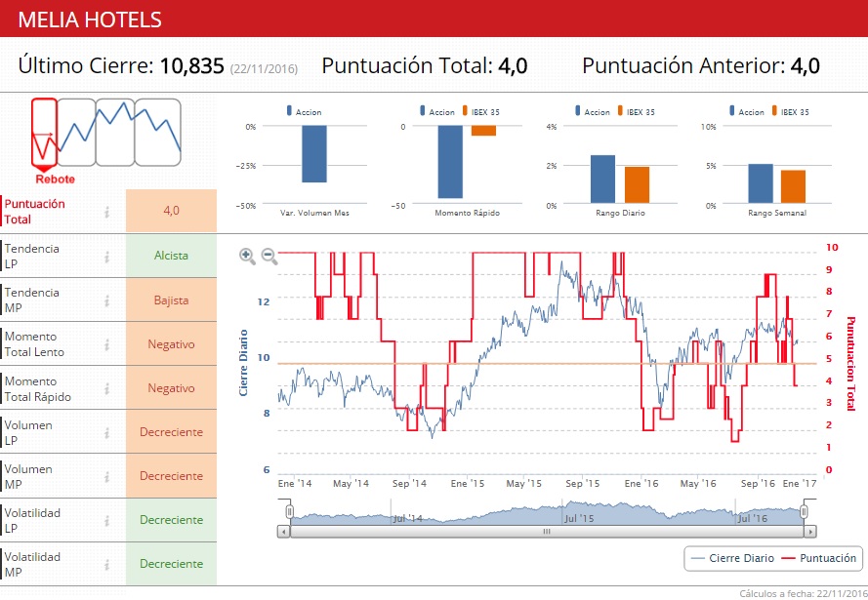This screenshot has height=600, width=868.
Task: Click orange IBEX 35 bar in Rango Diario
Action: point(637,185)
